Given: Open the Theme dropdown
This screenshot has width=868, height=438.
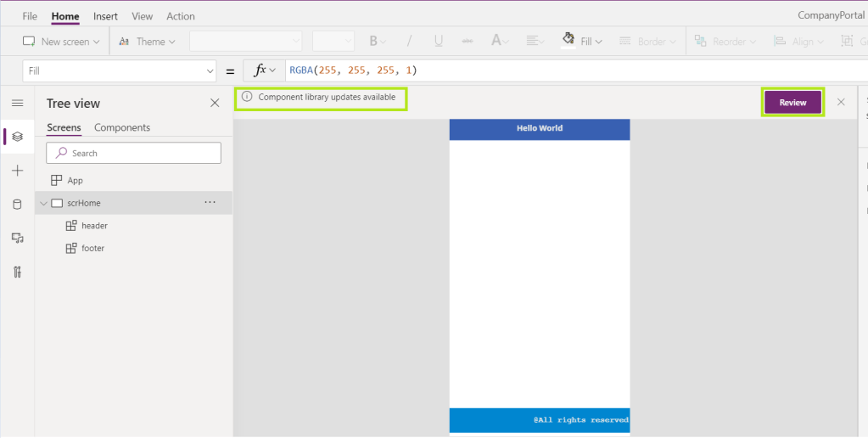Looking at the screenshot, I should pos(148,41).
